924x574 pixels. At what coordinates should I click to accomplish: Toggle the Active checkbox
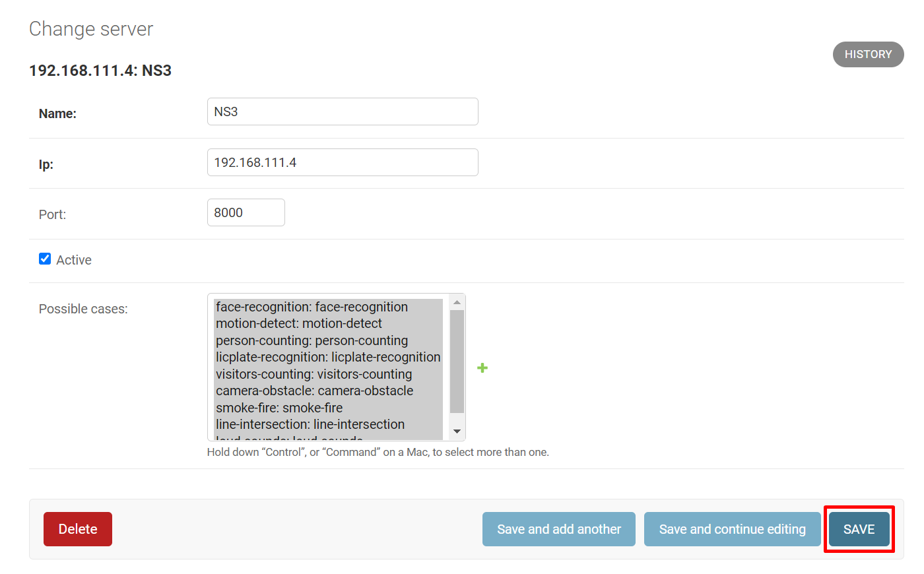[45, 259]
